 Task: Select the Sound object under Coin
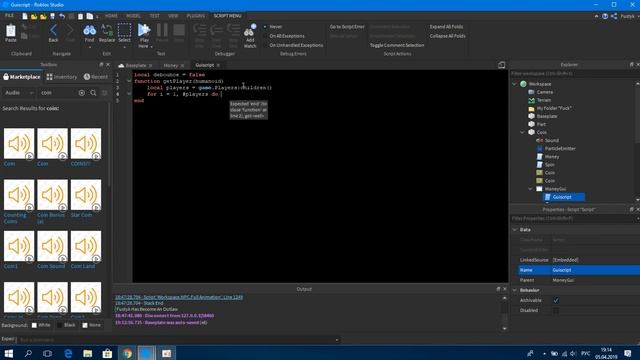coord(551,140)
